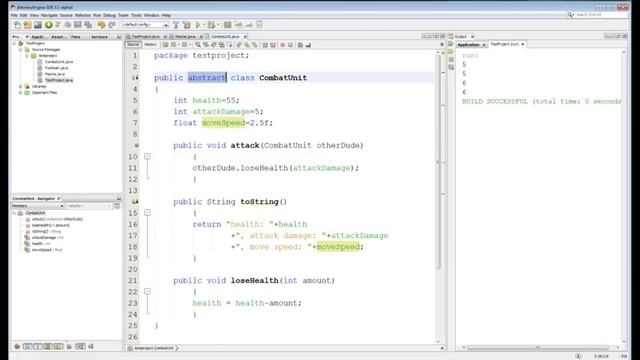
Task: Click the Stop Macro Recording icon
Action: (290, 45)
